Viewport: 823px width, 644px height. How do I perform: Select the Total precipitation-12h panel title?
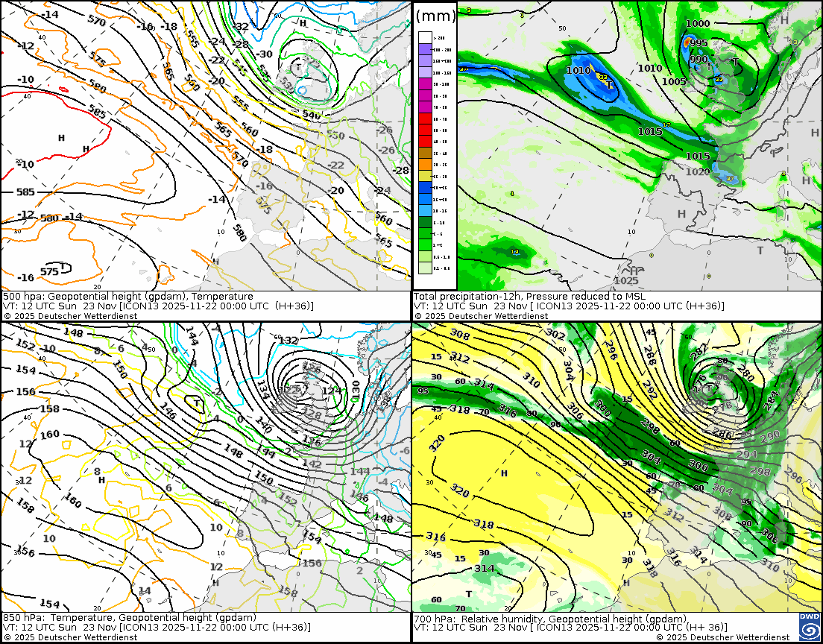[x=521, y=297]
